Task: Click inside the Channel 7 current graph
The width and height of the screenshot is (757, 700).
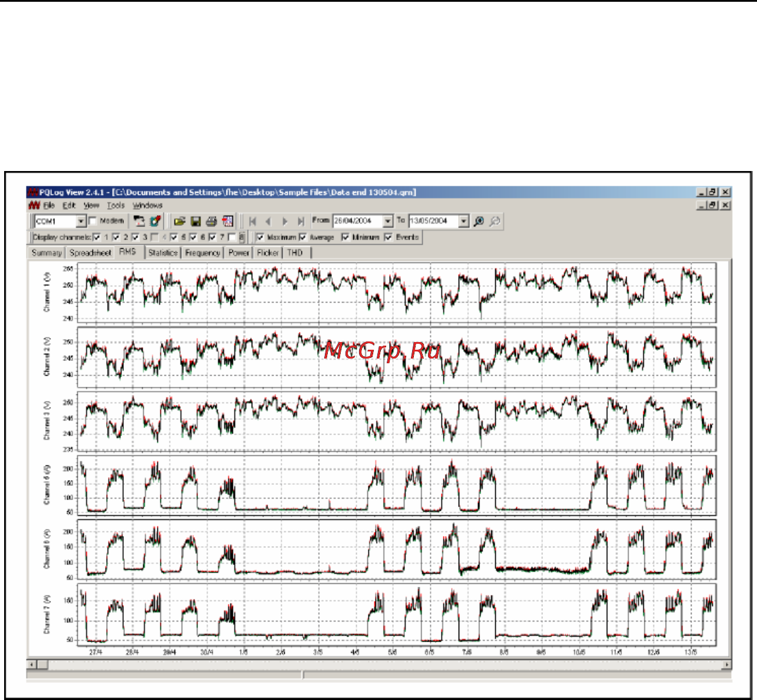Action: tap(397, 614)
